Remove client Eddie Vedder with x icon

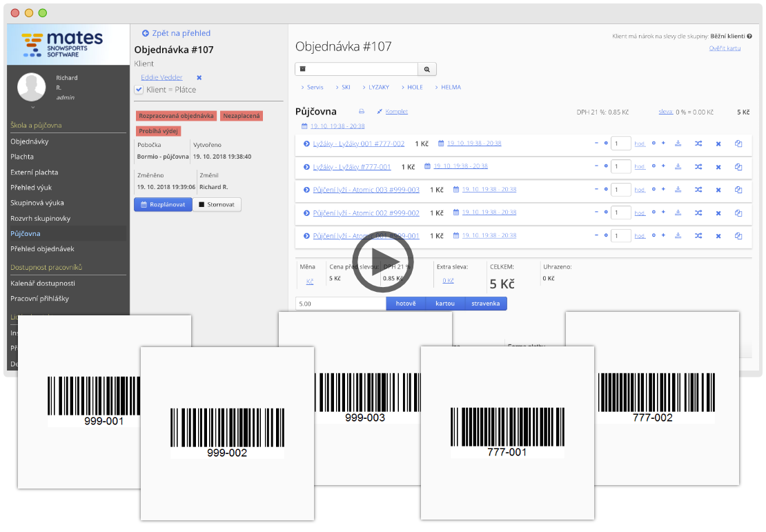[x=199, y=78]
